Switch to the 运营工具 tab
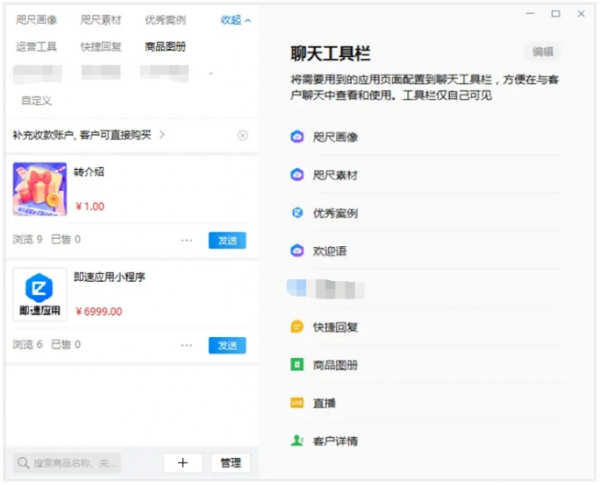The image size is (600, 485). coord(36,46)
